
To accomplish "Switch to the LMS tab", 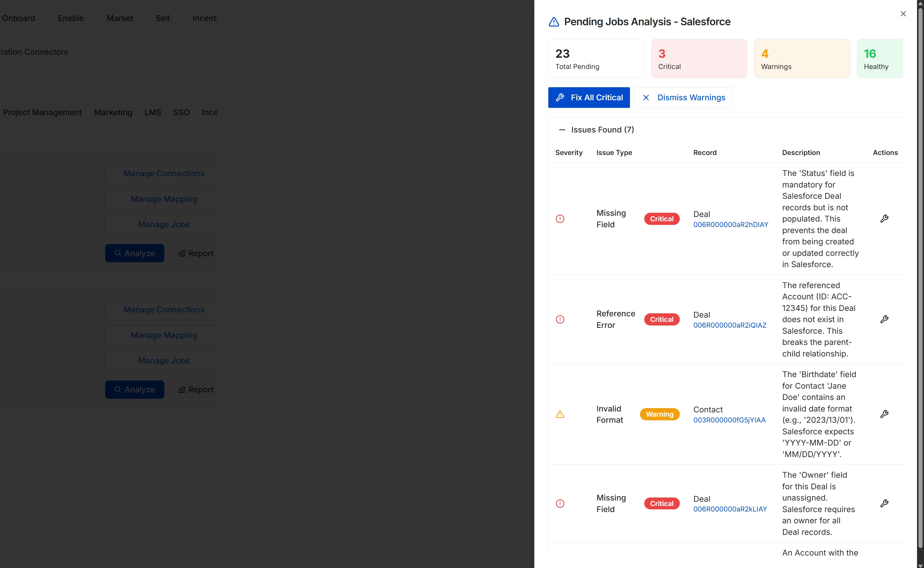I will (x=153, y=112).
